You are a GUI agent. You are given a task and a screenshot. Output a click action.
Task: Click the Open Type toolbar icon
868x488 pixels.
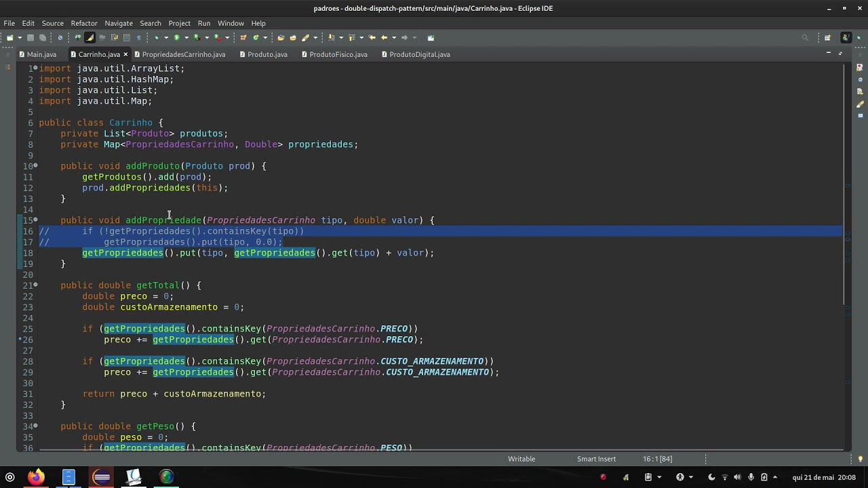pos(281,38)
